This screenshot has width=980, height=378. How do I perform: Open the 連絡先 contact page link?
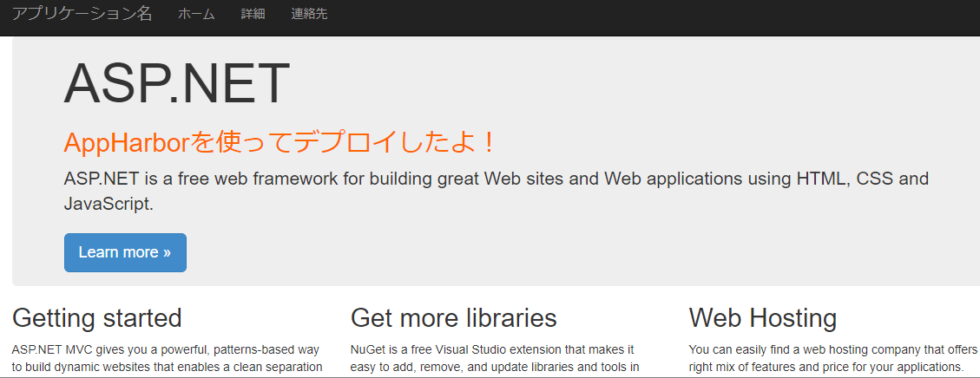309,15
